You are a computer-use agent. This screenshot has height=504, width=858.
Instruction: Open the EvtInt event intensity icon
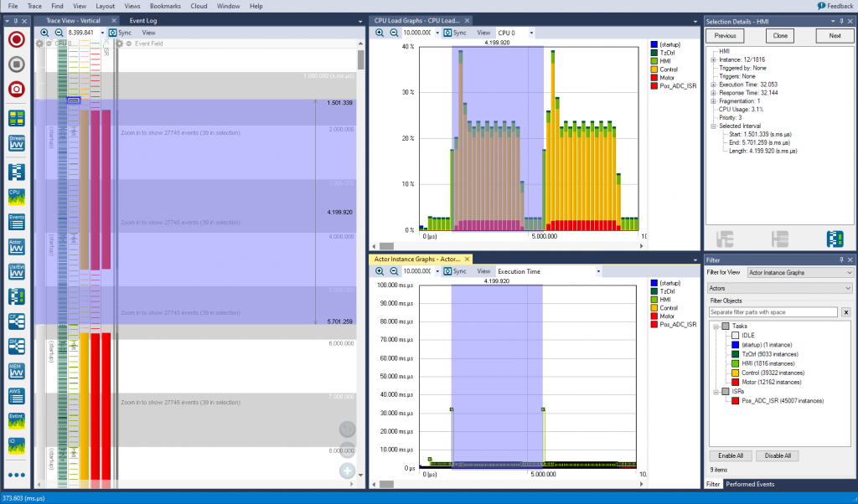click(x=17, y=421)
